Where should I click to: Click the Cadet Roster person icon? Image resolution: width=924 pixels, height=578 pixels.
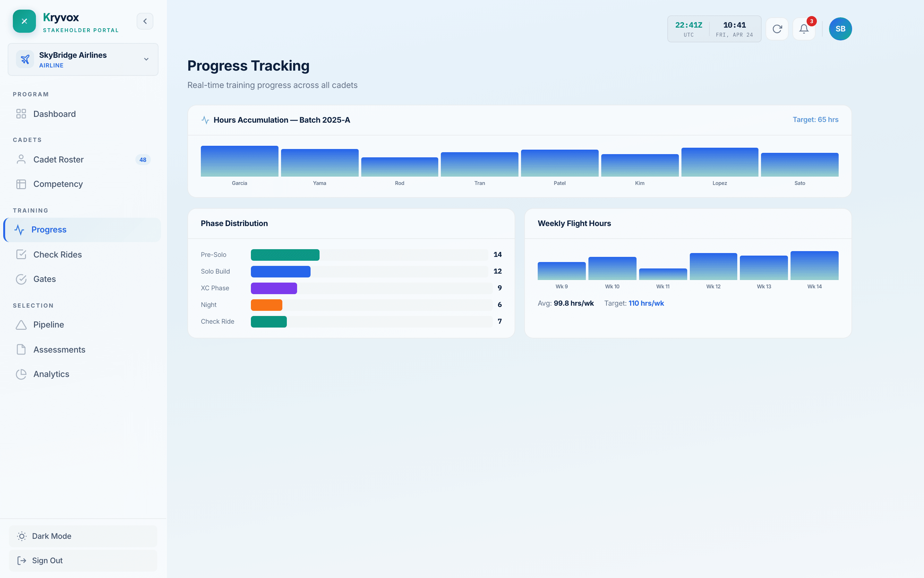pyautogui.click(x=21, y=159)
